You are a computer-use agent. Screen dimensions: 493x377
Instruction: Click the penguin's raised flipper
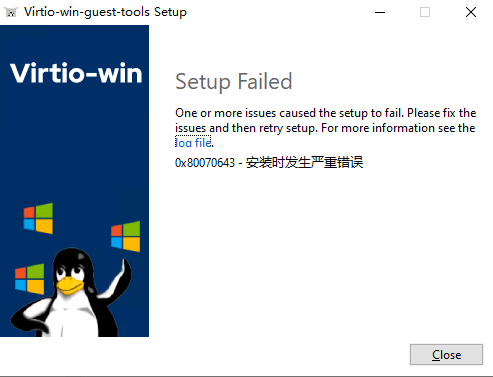pyautogui.click(x=117, y=278)
